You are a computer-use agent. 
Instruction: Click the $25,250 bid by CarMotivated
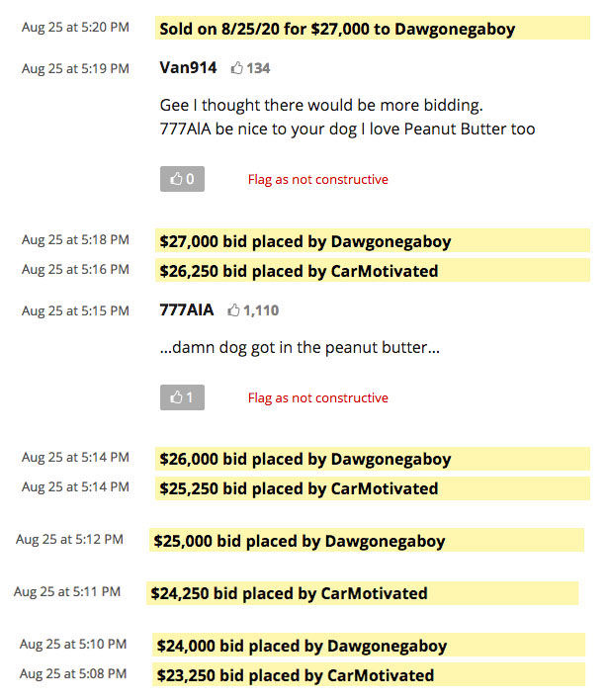[x=299, y=488]
